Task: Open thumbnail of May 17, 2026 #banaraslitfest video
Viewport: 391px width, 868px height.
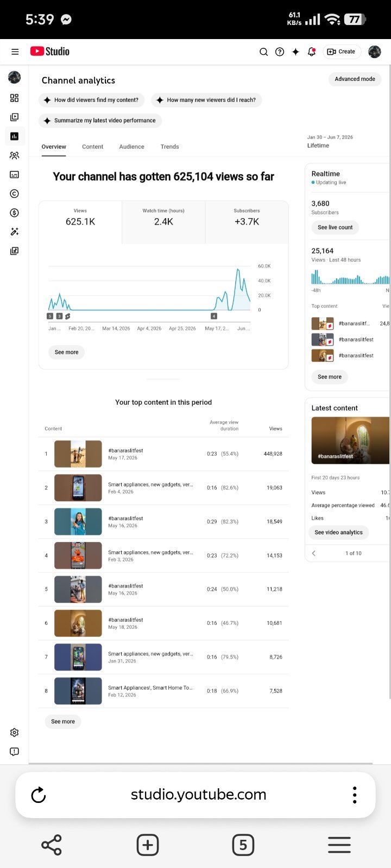Action: pyautogui.click(x=78, y=454)
